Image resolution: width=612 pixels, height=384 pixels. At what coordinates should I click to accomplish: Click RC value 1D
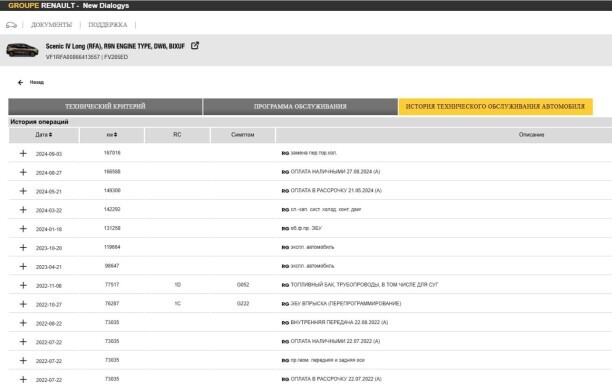tap(178, 284)
